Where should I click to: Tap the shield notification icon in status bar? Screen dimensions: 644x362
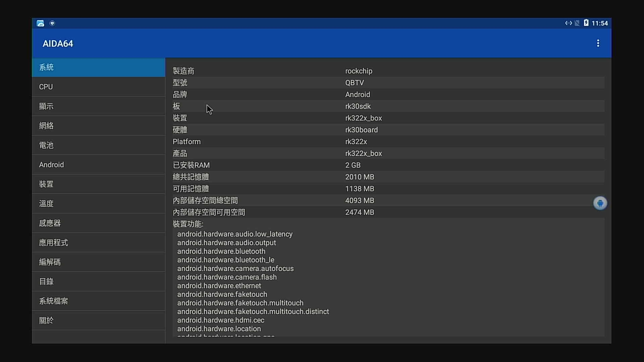pyautogui.click(x=52, y=23)
